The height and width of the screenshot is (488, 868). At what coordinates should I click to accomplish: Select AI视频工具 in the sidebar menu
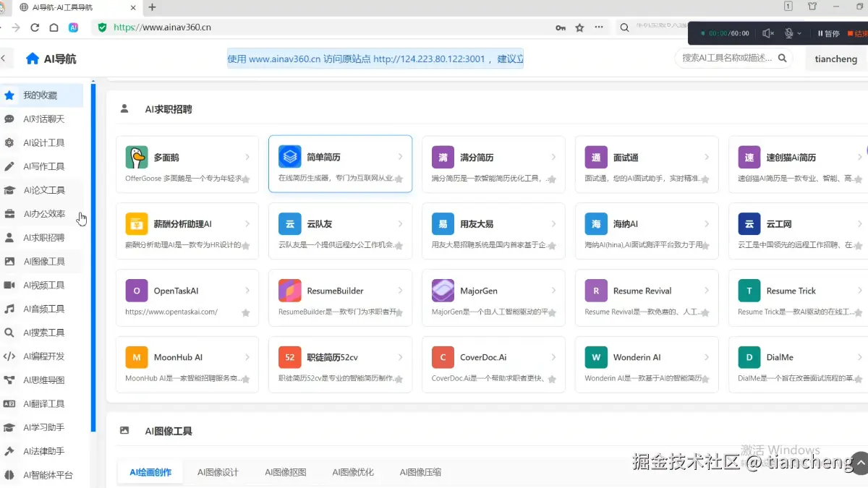coord(40,285)
